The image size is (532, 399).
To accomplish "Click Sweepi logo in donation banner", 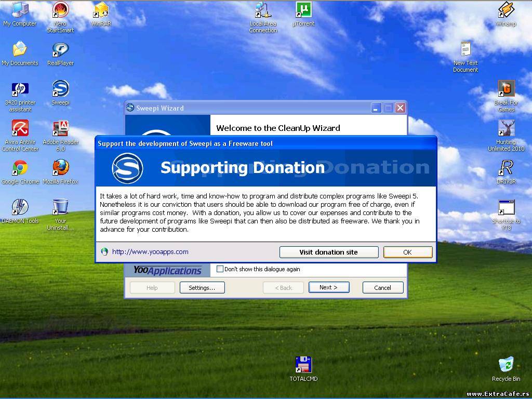I will tap(128, 168).
